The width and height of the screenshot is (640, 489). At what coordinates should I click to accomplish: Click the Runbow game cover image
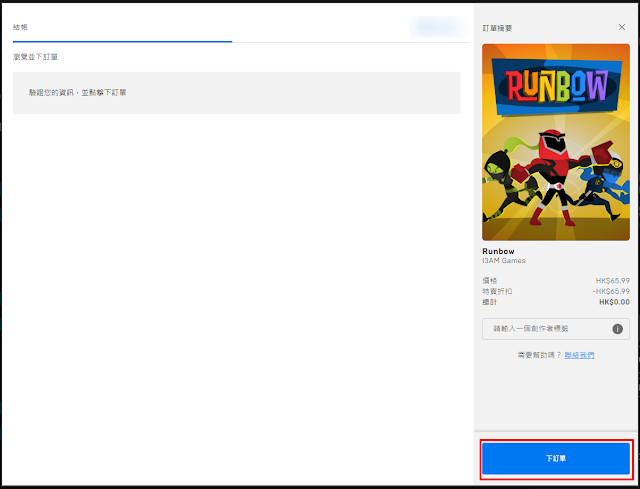[x=556, y=142]
